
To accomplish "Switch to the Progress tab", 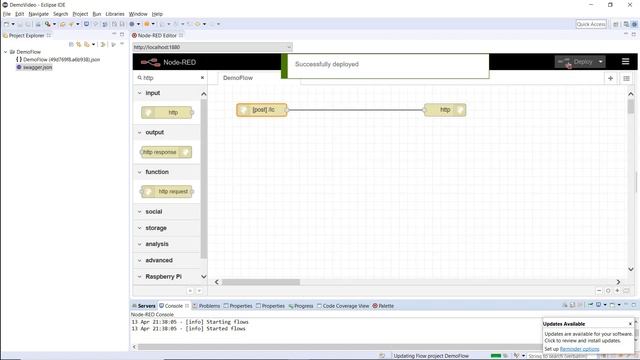I will (301, 306).
